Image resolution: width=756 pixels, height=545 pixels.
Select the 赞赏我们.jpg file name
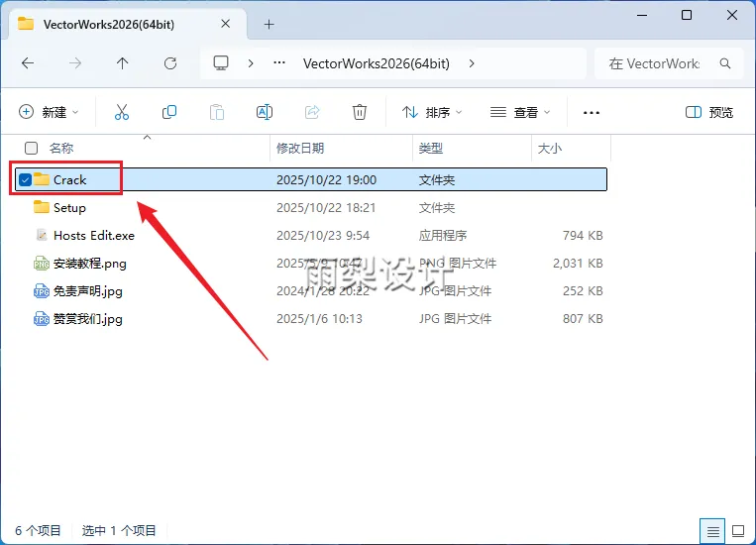coord(88,319)
